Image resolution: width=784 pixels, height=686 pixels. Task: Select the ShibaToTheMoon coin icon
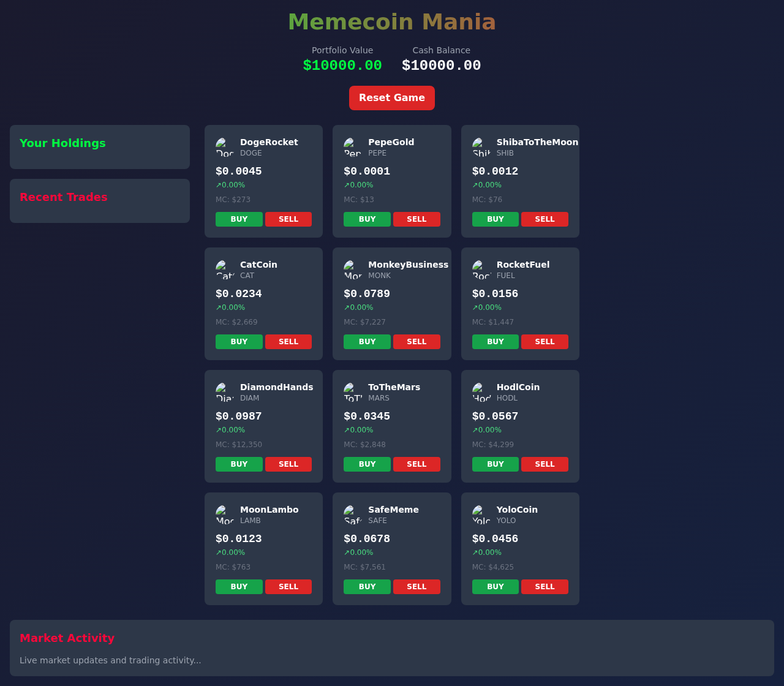(481, 147)
